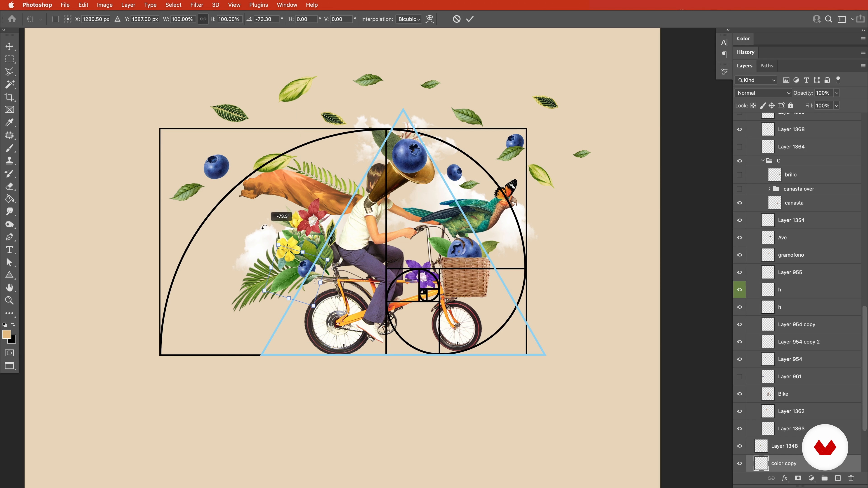The image size is (868, 488).
Task: Add a layer mask from Layers panel footer
Action: point(798,478)
